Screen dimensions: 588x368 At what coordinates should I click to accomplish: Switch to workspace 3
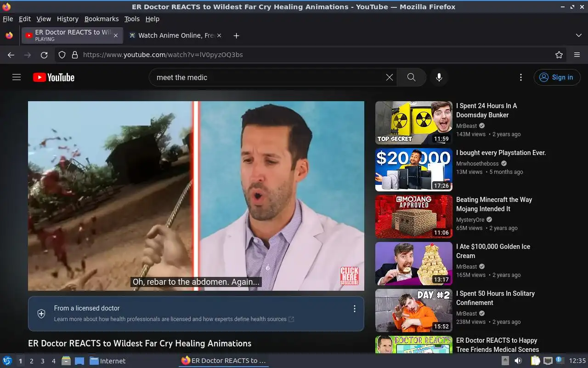tap(42, 361)
